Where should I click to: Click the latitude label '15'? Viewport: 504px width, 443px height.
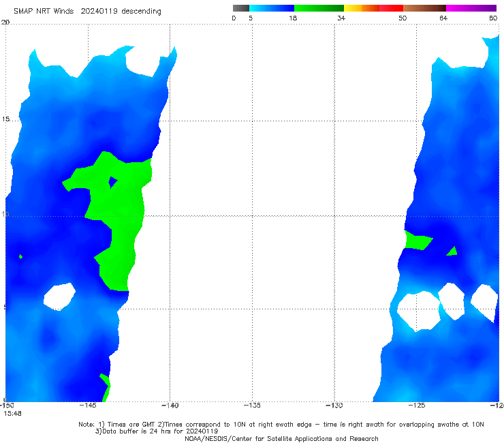(x=5, y=119)
